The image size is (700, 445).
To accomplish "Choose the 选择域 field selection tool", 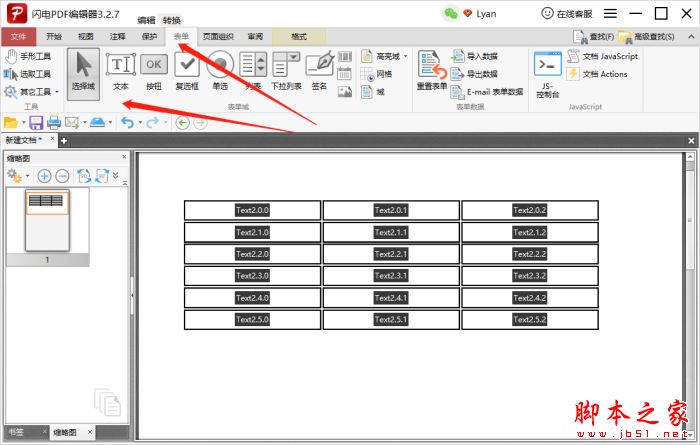I will [83, 74].
